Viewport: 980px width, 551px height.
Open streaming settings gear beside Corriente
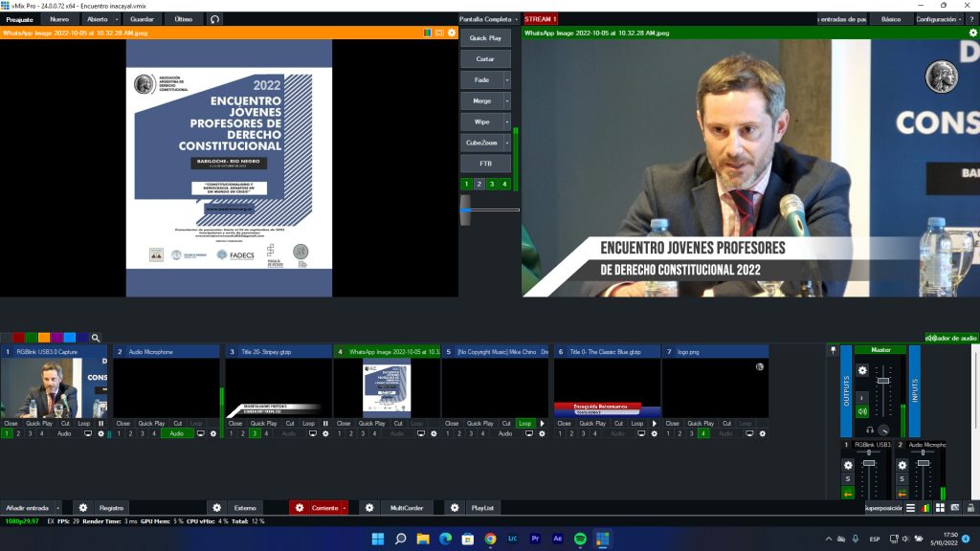click(300, 507)
